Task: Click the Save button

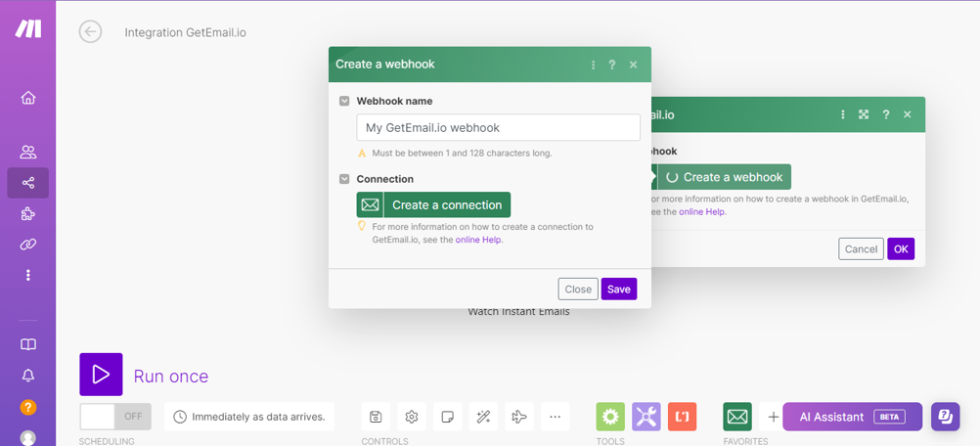Action: tap(619, 290)
